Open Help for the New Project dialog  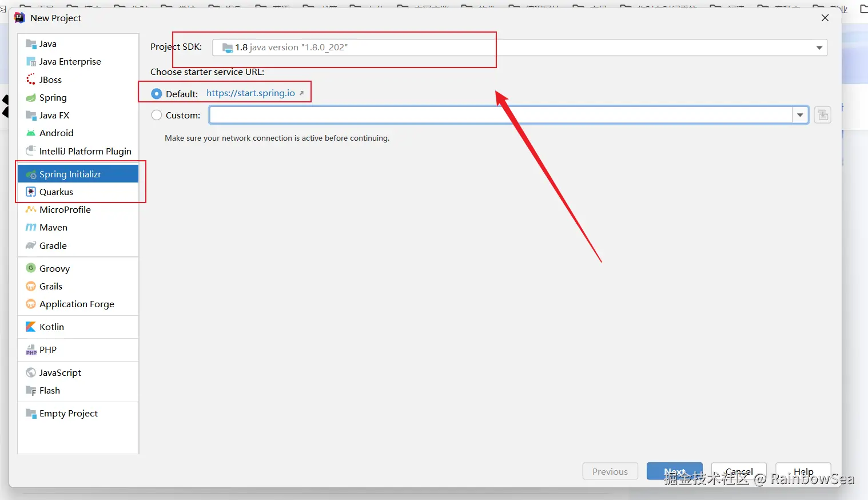pos(803,471)
